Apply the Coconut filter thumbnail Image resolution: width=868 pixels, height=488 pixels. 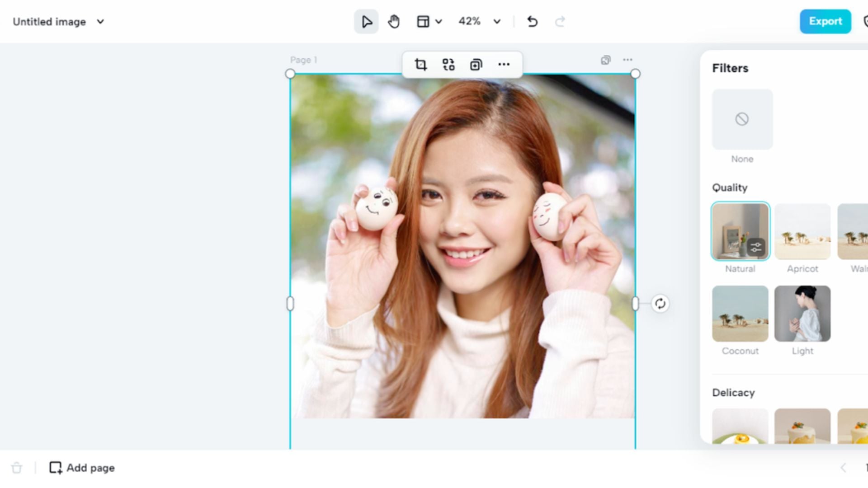pyautogui.click(x=740, y=314)
